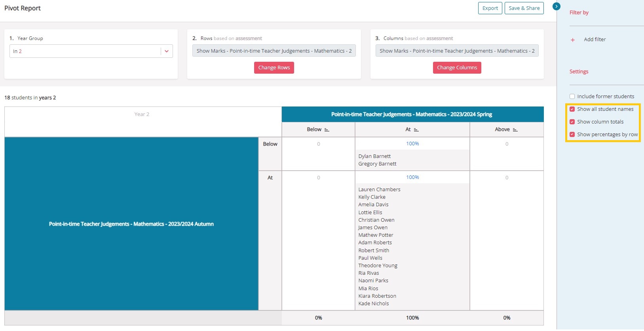Select student Lauren Chambers
The height and width of the screenshot is (331, 644).
pos(379,190)
